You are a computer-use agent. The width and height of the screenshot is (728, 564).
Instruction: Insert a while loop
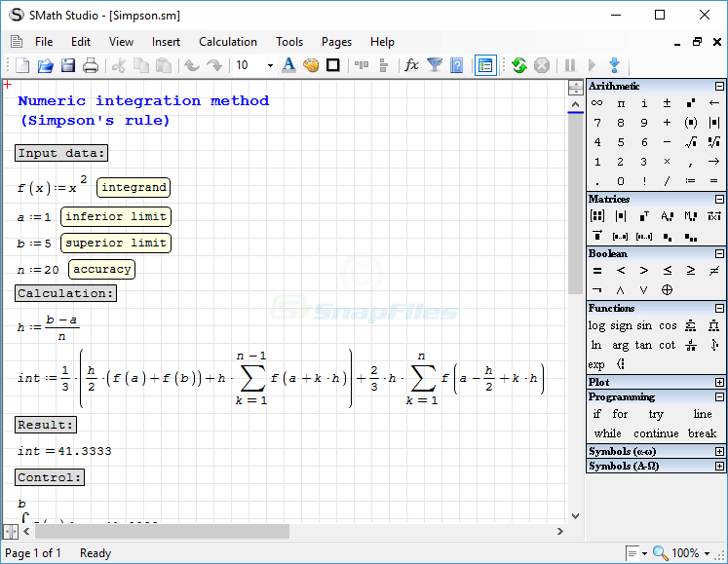[x=608, y=433]
